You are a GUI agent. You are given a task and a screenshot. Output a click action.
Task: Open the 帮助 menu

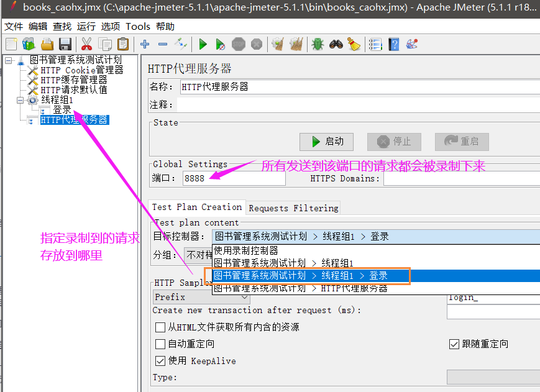pos(165,27)
